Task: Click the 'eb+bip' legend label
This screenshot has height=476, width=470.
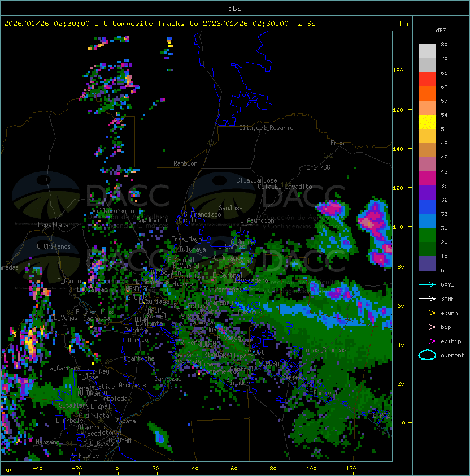Action: (x=451, y=341)
